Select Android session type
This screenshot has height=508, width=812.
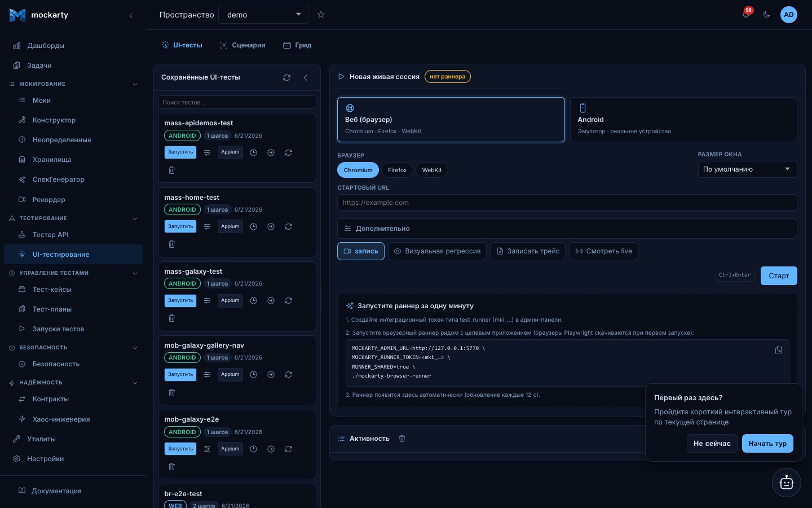click(x=683, y=120)
